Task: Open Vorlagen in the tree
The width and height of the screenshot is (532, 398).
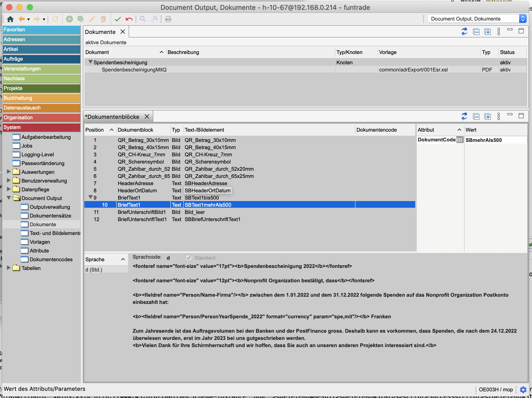Action: (x=40, y=242)
